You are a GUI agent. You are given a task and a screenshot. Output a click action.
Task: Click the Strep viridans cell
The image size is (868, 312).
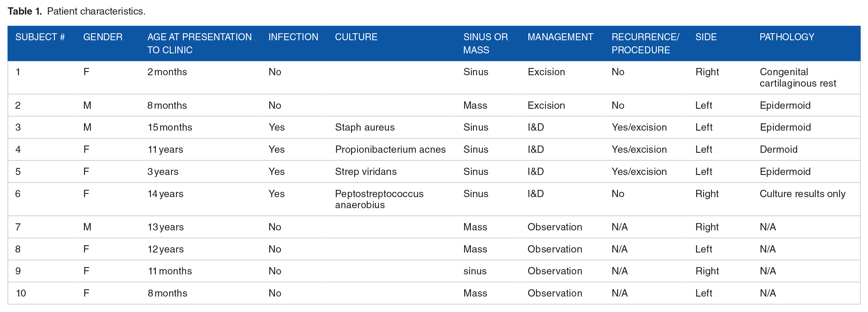(366, 171)
